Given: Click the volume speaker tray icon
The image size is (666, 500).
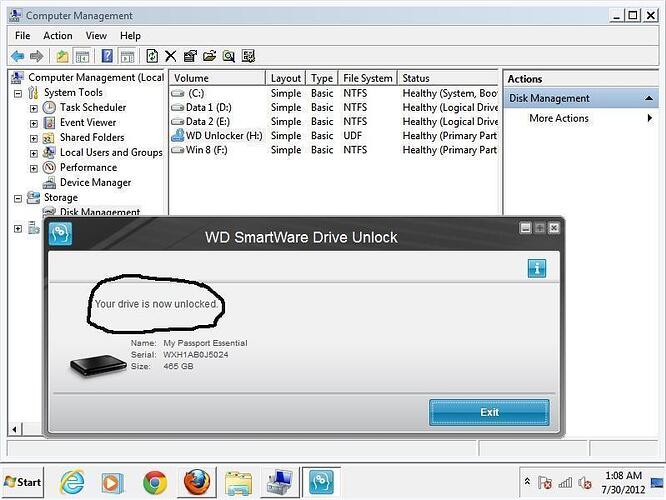Looking at the screenshot, I should (x=585, y=483).
